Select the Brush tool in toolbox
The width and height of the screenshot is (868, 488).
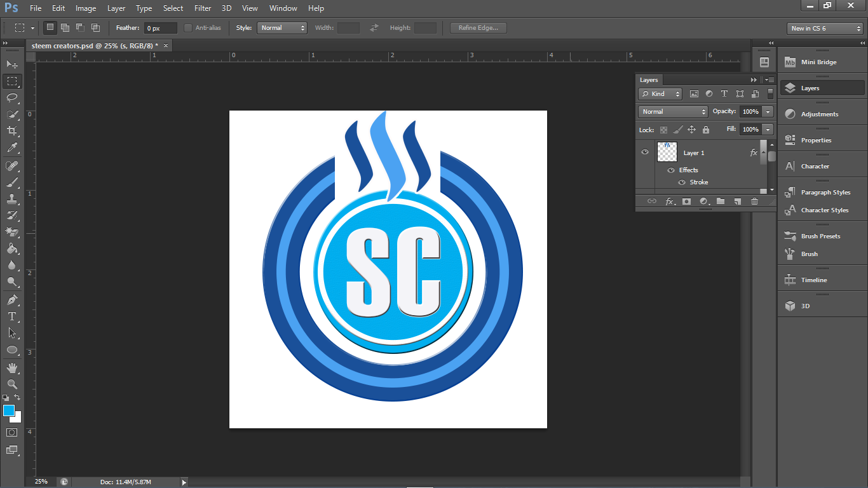(x=12, y=182)
